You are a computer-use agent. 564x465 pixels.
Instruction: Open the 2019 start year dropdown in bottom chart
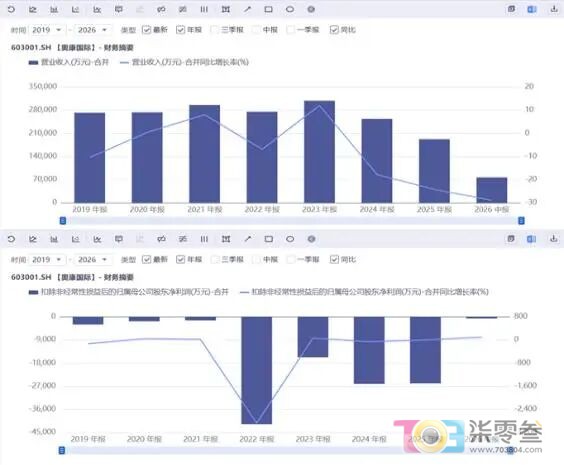(47, 259)
